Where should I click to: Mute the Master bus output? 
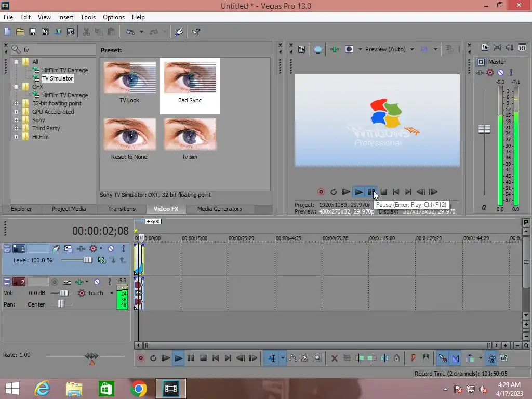(x=500, y=73)
